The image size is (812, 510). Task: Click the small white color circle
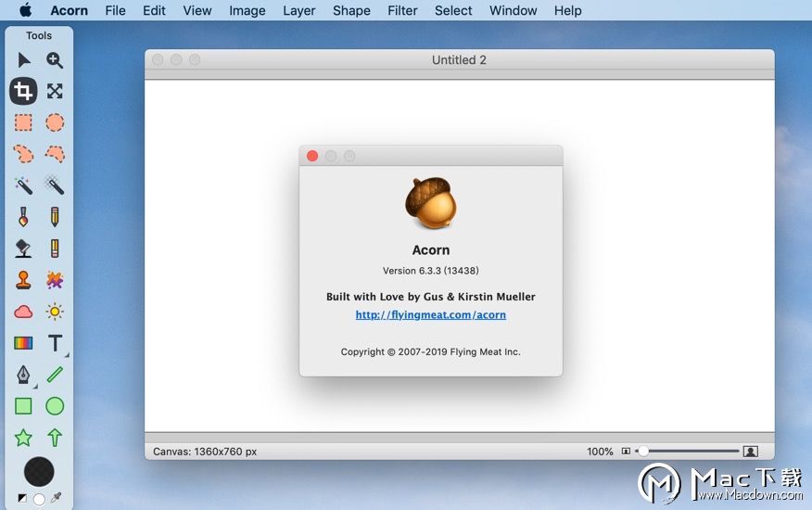coord(39,499)
